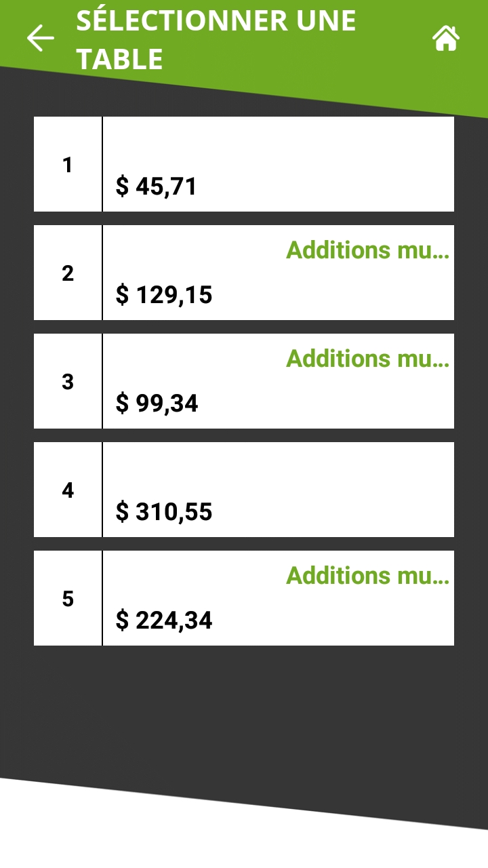View "Additions mu..." link for table 3
This screenshot has width=488, height=868.
tap(367, 358)
